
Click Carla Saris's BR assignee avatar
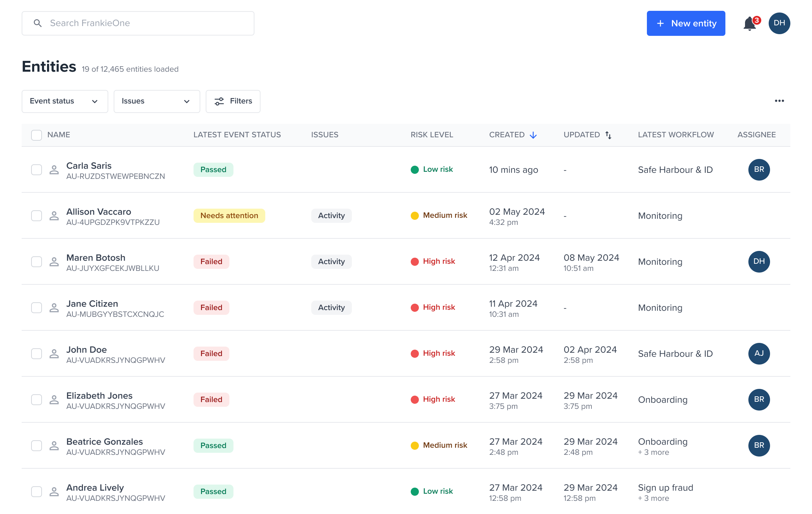coord(759,170)
